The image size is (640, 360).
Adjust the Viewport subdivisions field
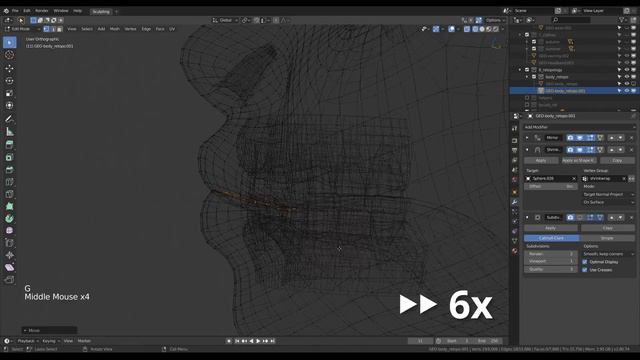tap(551, 261)
